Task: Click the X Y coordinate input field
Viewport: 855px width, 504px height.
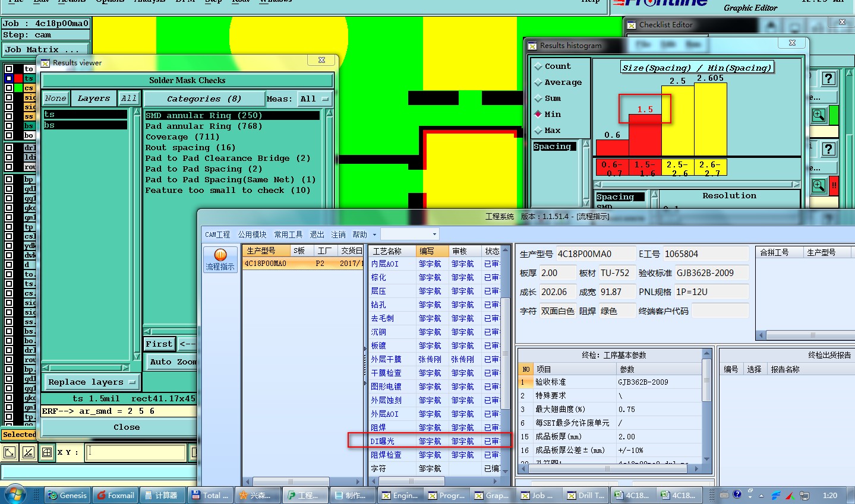Action: coord(136,452)
